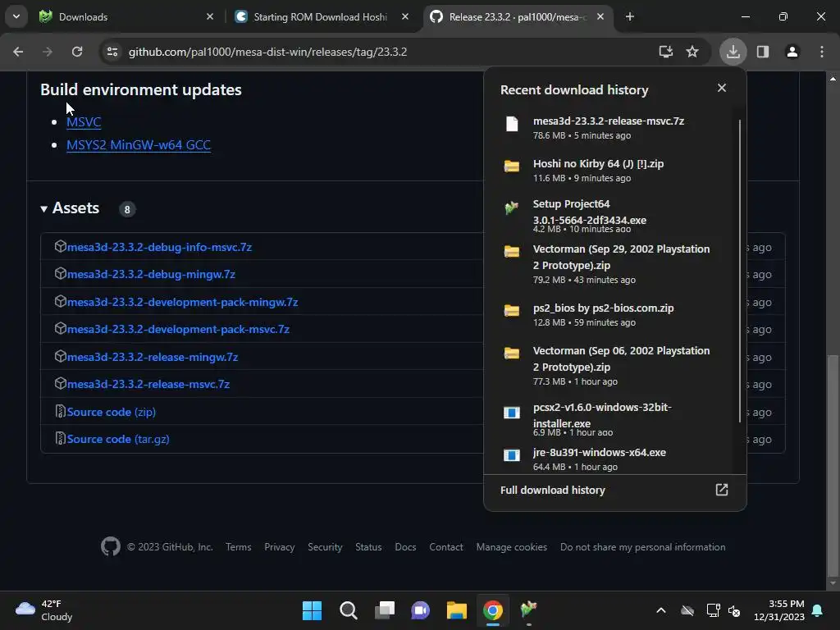The image size is (840, 630).
Task: Download mesa3d-23.3.2-release-mingw.7z
Action: point(152,358)
